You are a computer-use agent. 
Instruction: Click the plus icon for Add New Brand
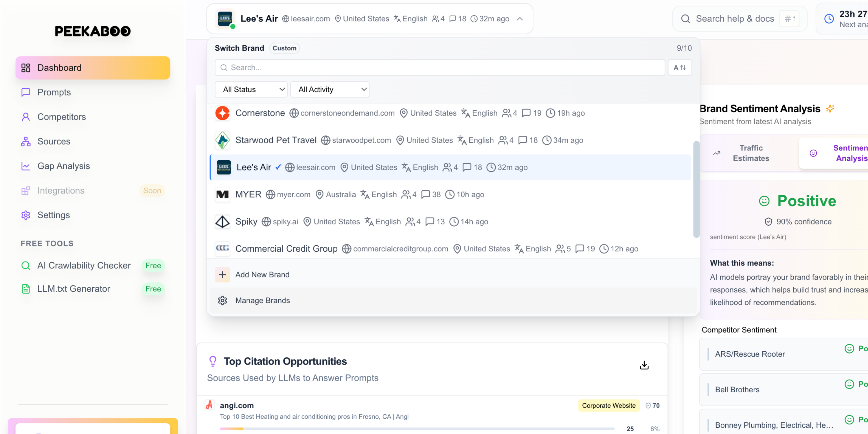(222, 275)
